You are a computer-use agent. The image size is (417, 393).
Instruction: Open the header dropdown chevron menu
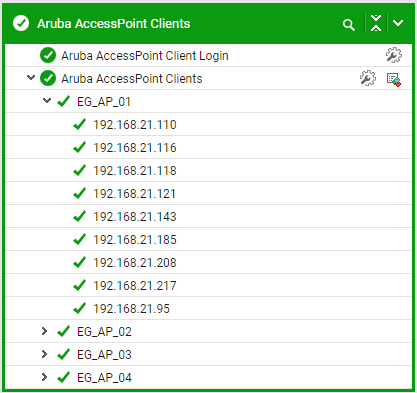pyautogui.click(x=398, y=23)
